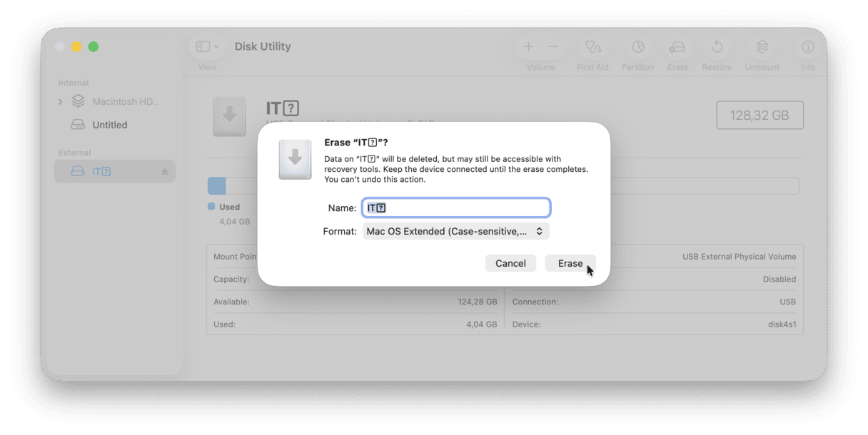Cancel the erase dialog
This screenshot has width=868, height=435.
(x=510, y=262)
